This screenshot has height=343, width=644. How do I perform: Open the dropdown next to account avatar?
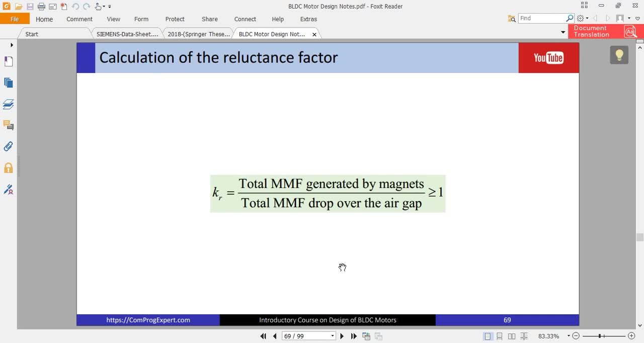pos(629,19)
